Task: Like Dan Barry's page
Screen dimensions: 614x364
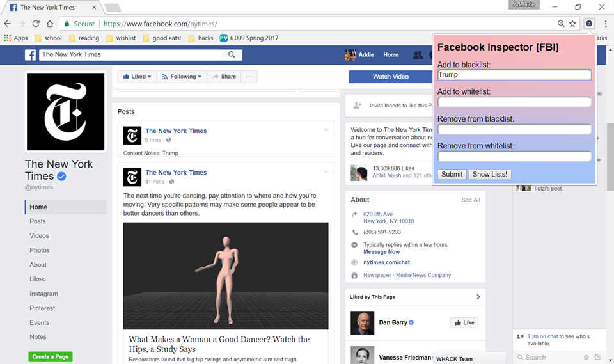Action: (x=464, y=323)
